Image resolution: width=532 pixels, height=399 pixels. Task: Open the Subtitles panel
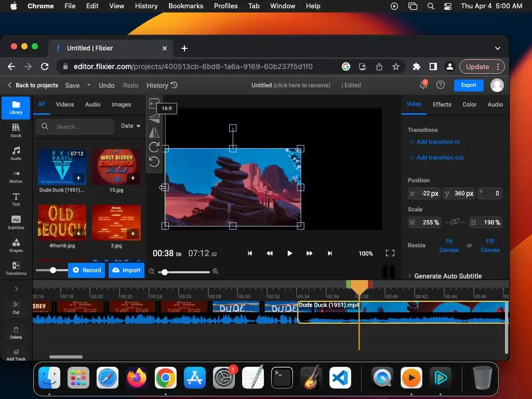[16, 222]
